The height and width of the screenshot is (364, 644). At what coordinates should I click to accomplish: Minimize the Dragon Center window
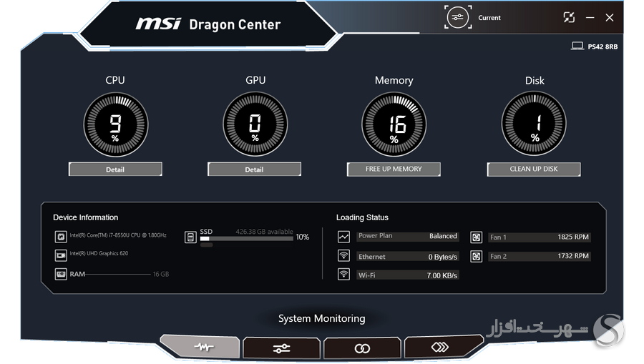(x=590, y=18)
